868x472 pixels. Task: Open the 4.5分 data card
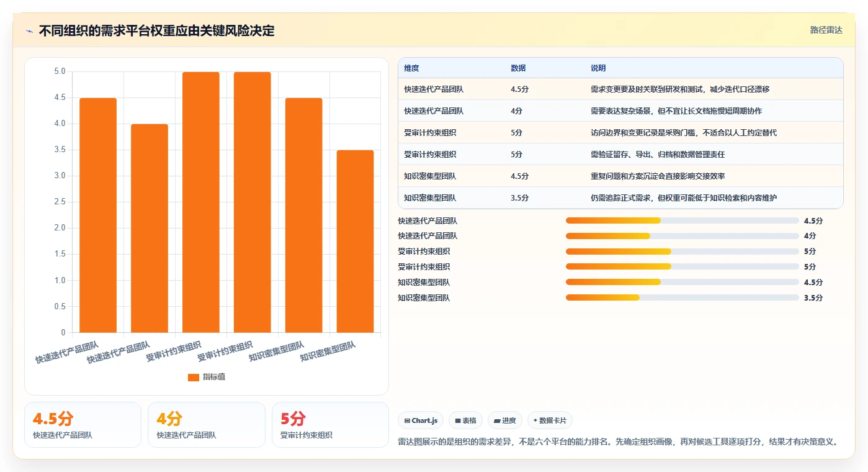point(83,425)
